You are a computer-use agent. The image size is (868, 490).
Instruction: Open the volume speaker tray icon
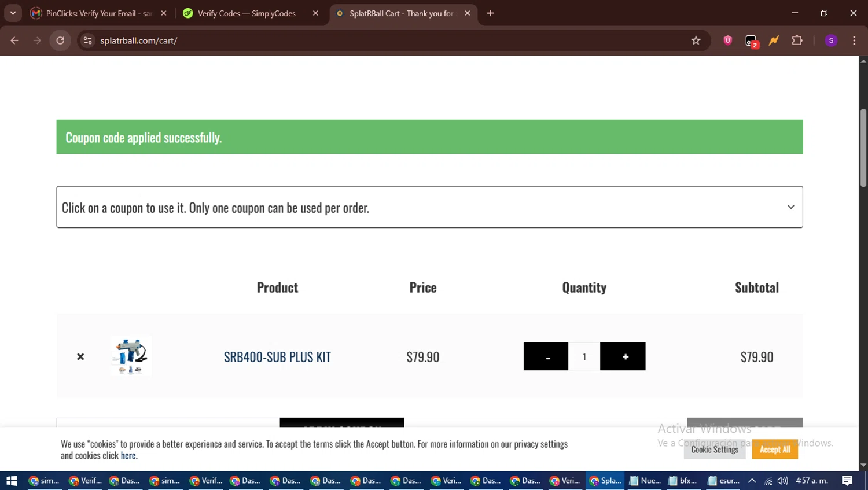click(783, 481)
